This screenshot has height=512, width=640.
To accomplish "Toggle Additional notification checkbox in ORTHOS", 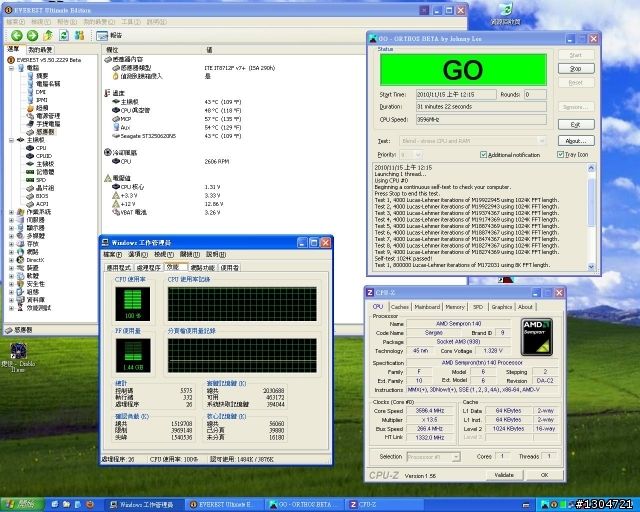I will (483, 155).
